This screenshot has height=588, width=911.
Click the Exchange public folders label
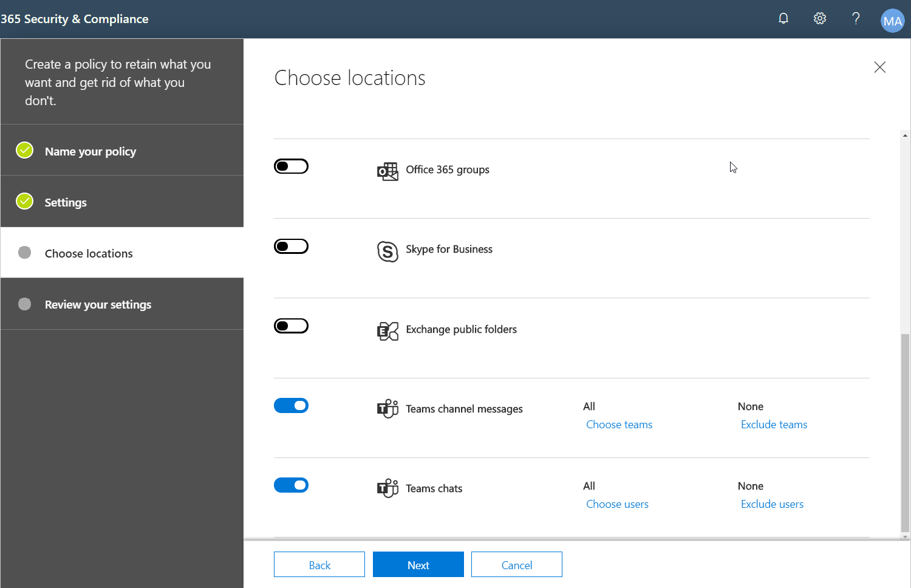(x=461, y=329)
